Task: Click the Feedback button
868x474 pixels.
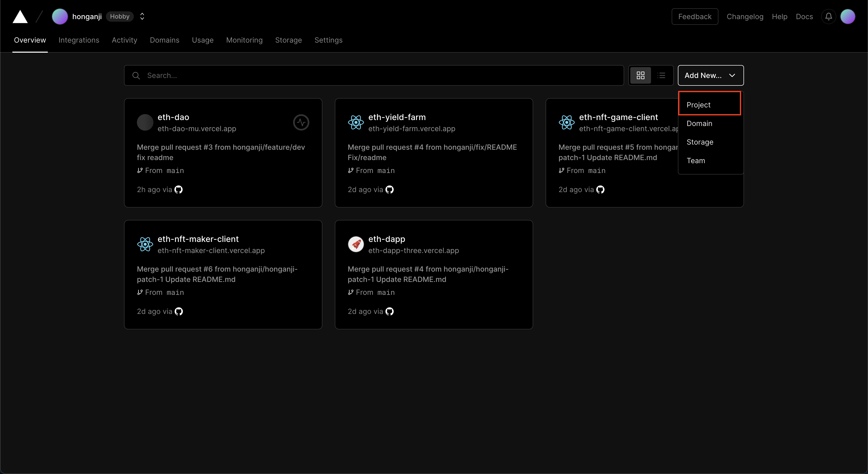Action: click(x=695, y=17)
